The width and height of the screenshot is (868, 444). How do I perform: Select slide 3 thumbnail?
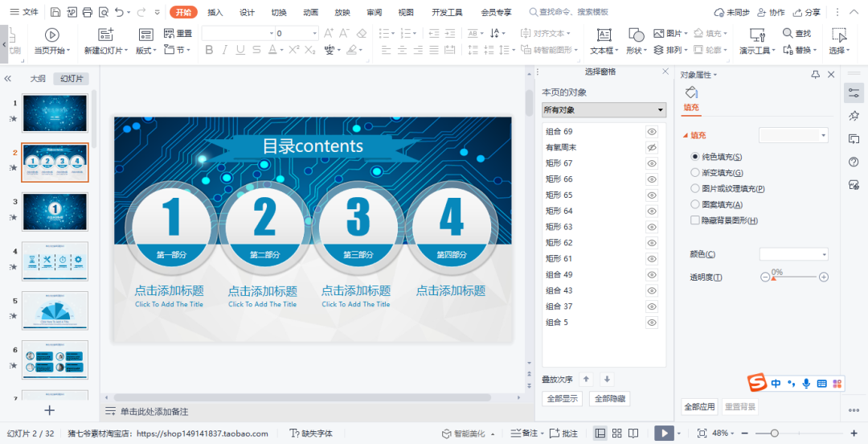[55, 212]
